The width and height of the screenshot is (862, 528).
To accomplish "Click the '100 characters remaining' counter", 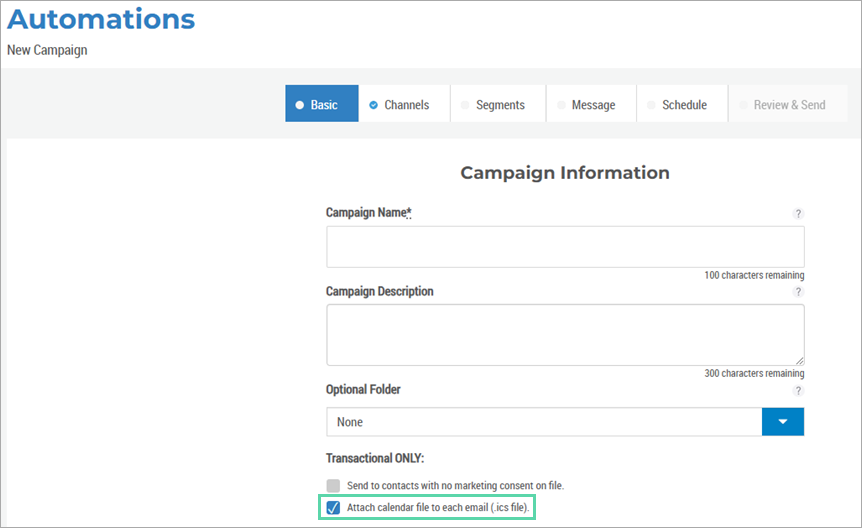I will tap(754, 275).
